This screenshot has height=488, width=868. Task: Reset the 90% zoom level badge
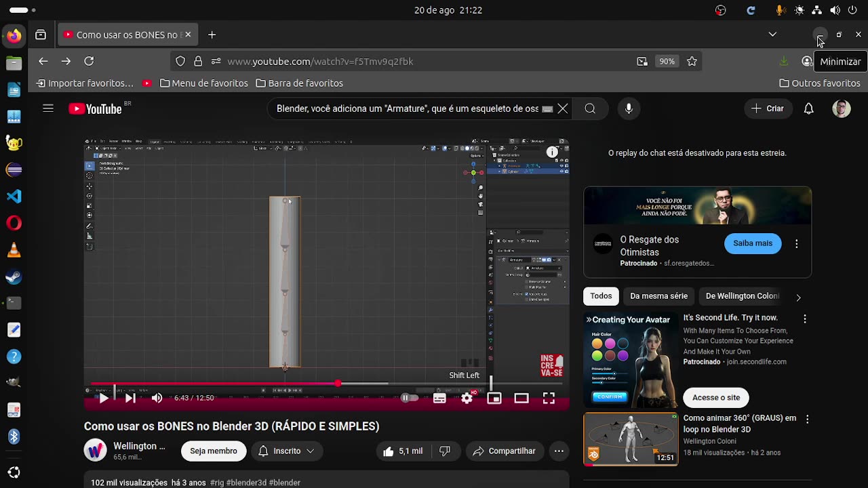(x=667, y=61)
